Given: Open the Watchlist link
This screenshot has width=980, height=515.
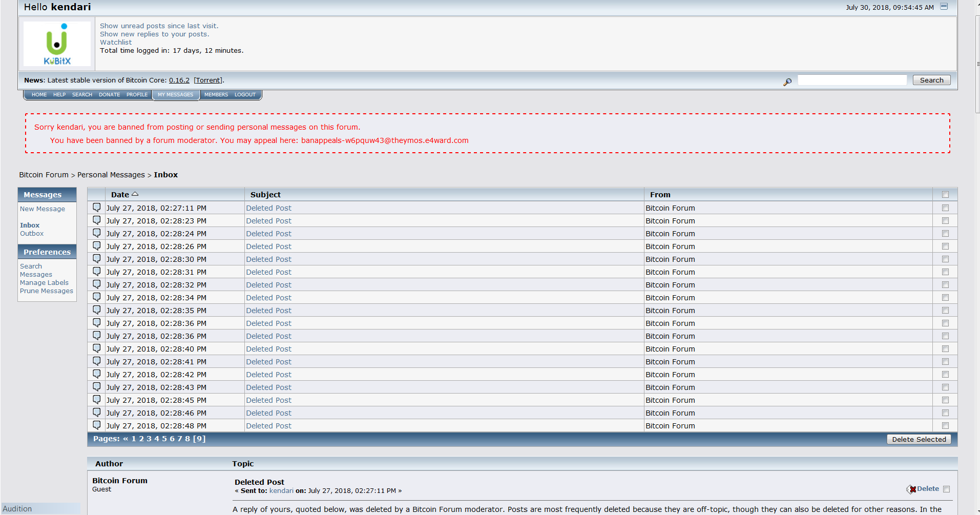Looking at the screenshot, I should tap(116, 42).
